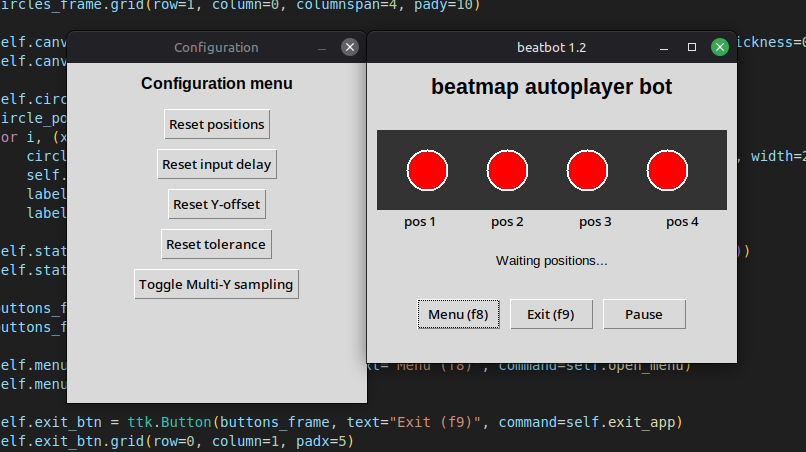Screen dimensions: 806x452
Task: Pause the autoplayer bot
Action: click(644, 314)
